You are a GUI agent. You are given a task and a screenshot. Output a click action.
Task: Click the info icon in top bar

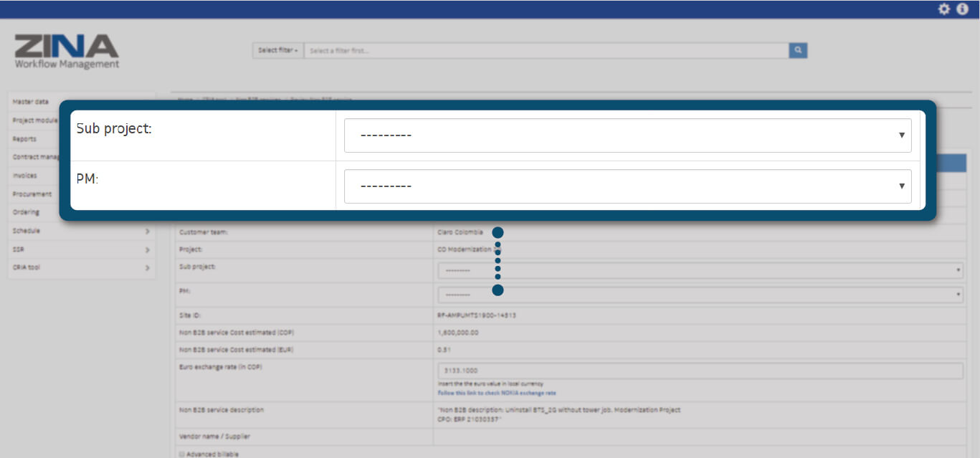click(963, 9)
